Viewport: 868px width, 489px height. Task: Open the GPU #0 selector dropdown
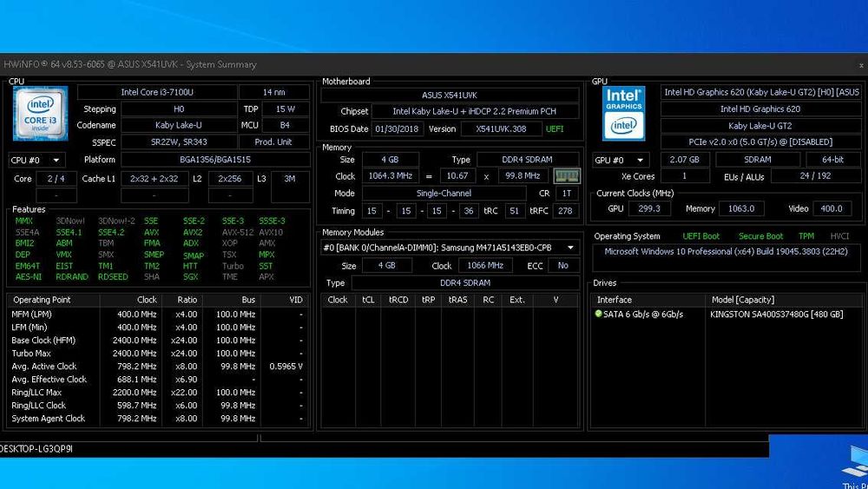[x=621, y=160]
